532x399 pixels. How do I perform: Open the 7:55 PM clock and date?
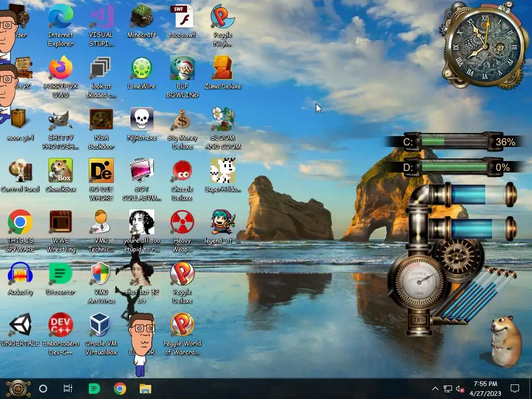(x=486, y=389)
